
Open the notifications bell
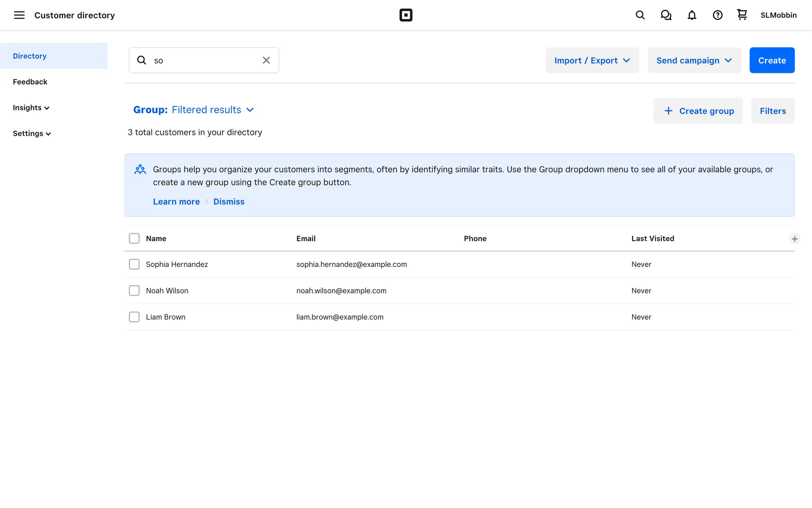691,15
